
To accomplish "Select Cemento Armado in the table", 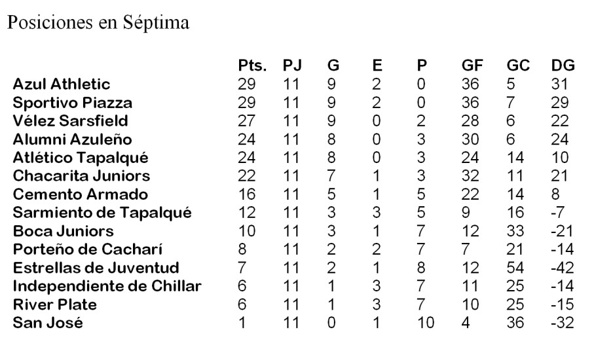I will (x=80, y=194).
